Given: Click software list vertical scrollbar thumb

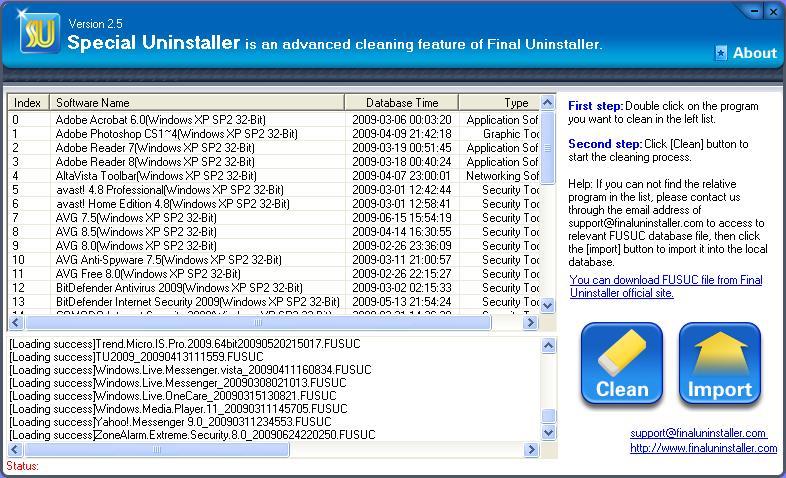Looking at the screenshot, I should click(x=547, y=147).
